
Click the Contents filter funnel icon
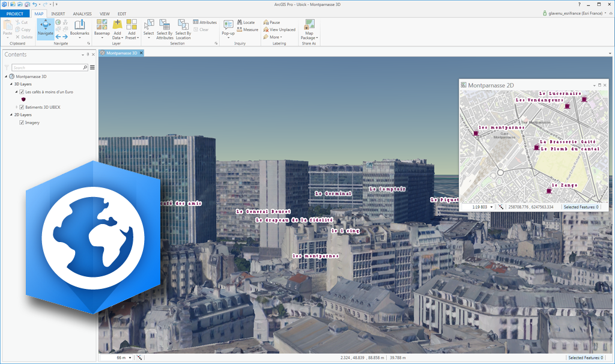[x=7, y=67]
